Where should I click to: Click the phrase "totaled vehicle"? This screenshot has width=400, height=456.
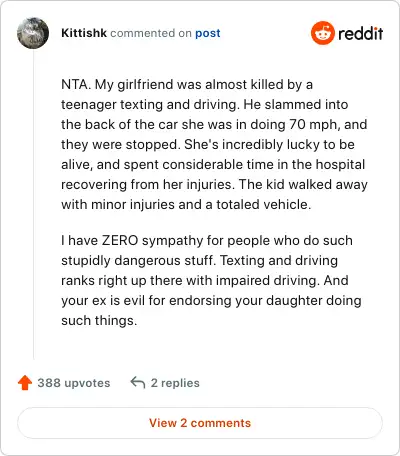point(263,204)
